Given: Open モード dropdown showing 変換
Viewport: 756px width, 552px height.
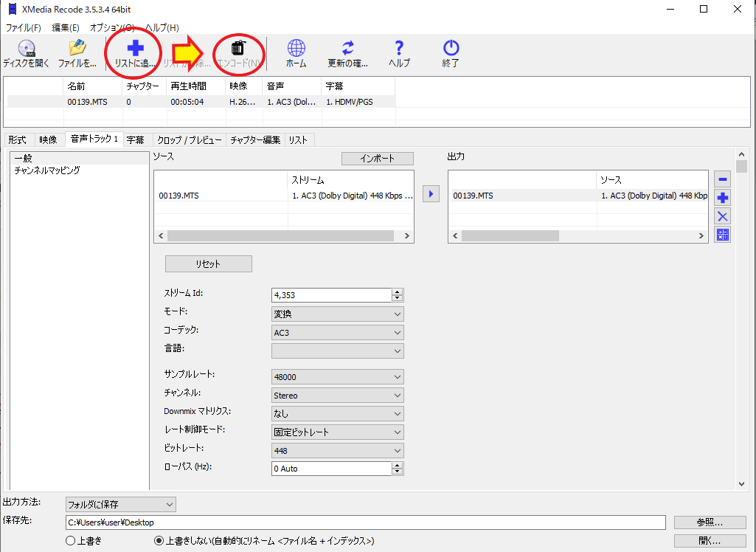Looking at the screenshot, I should pos(338,314).
